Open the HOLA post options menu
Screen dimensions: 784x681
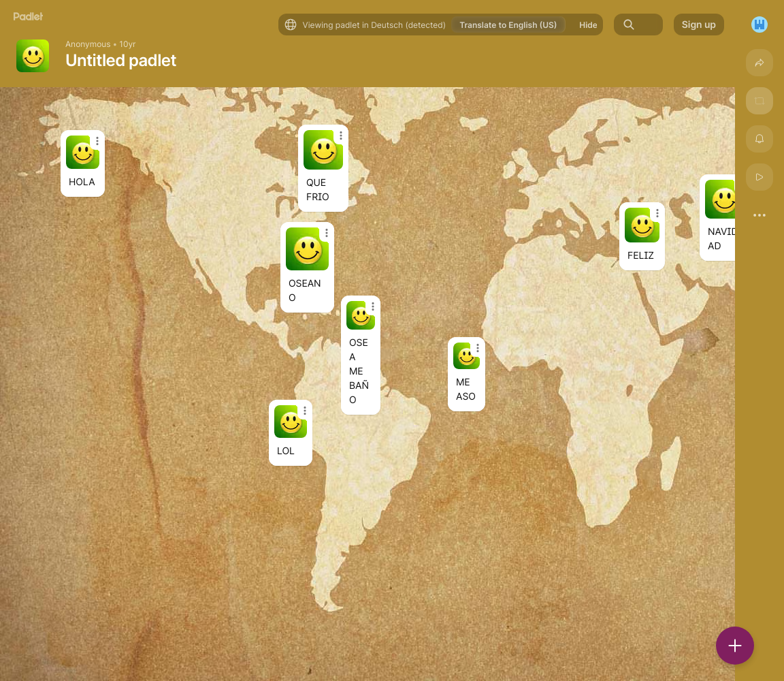click(x=97, y=141)
